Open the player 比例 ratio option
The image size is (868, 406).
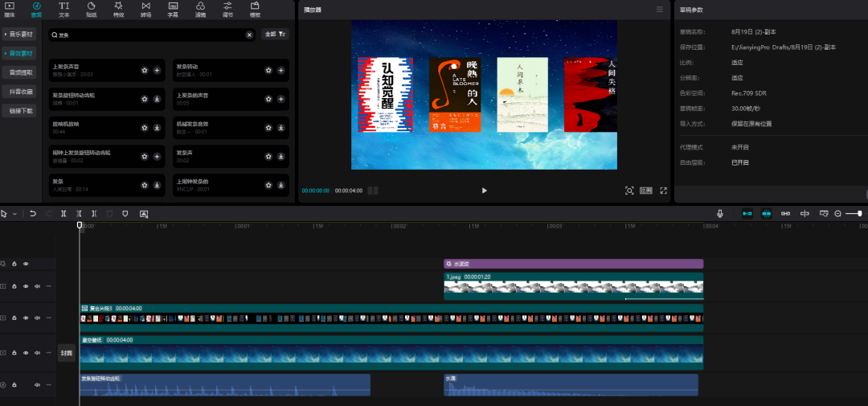click(x=646, y=191)
